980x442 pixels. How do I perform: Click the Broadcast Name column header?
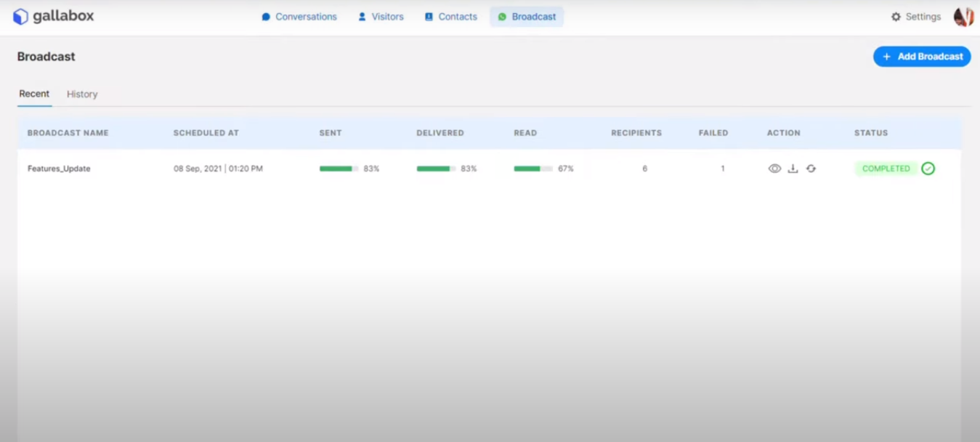(x=68, y=133)
